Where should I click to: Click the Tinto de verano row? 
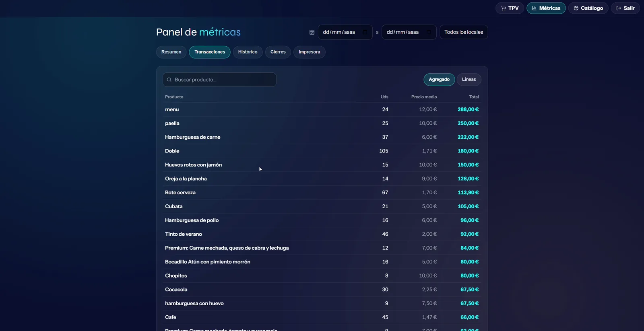322,234
